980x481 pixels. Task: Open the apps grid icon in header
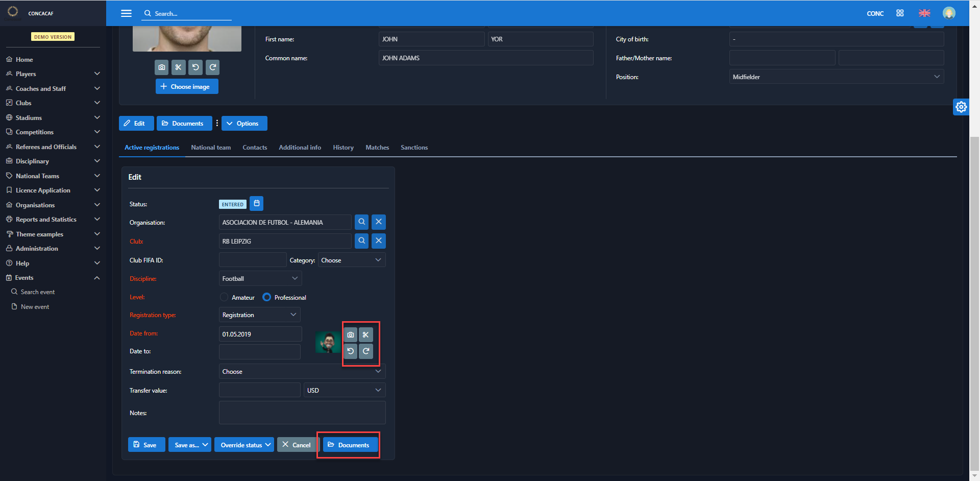tap(900, 13)
